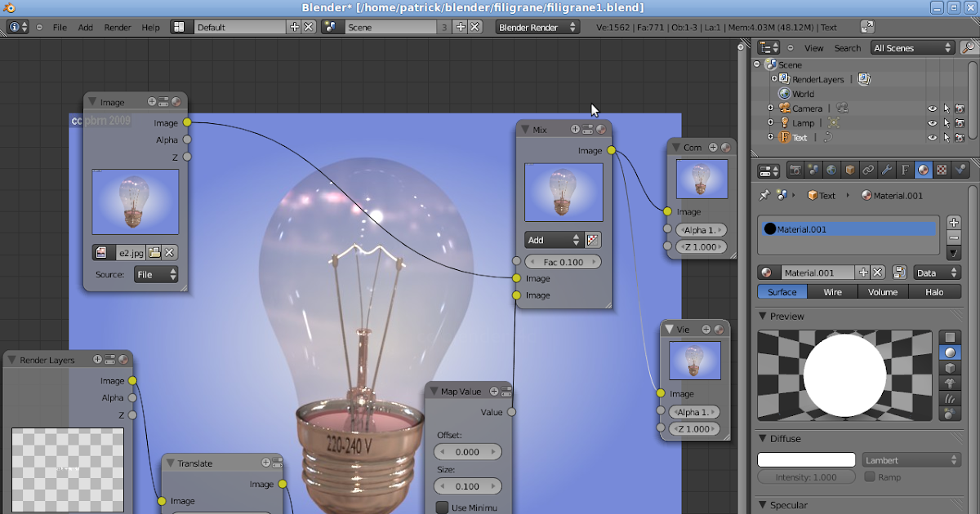Add a new screen layout next to Default
980x514 pixels.
295,27
